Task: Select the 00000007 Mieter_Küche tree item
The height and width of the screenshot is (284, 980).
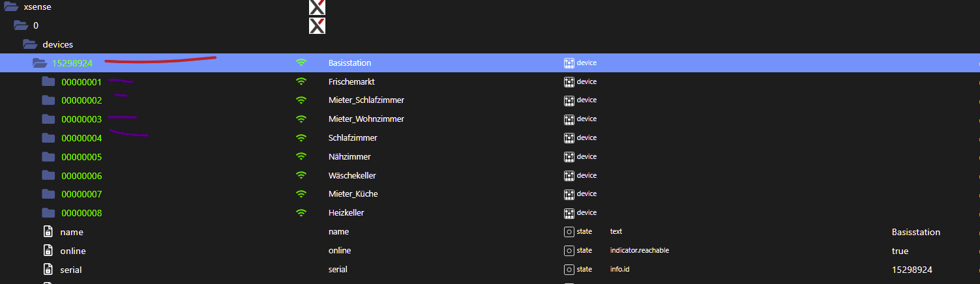Action: [82, 194]
